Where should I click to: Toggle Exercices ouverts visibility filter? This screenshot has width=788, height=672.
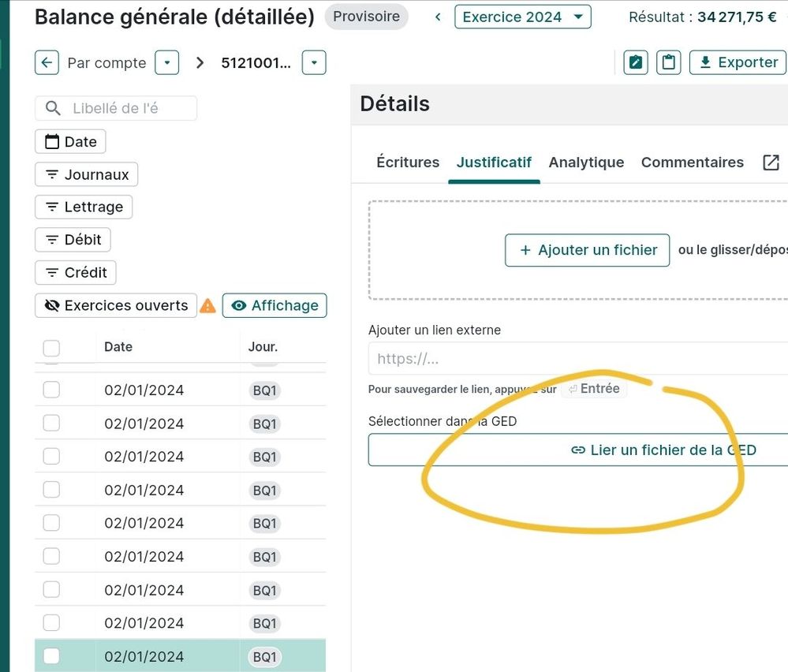(115, 306)
